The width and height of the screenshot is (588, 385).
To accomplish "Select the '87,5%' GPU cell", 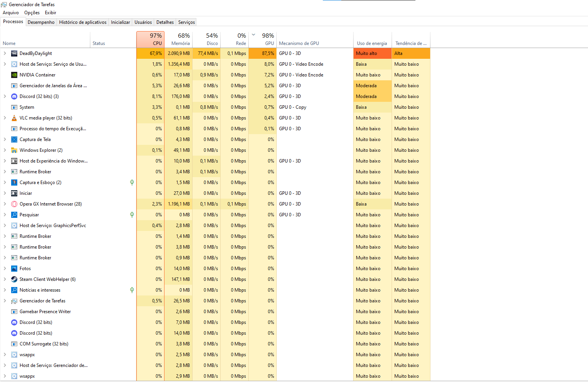I will pyautogui.click(x=262, y=53).
